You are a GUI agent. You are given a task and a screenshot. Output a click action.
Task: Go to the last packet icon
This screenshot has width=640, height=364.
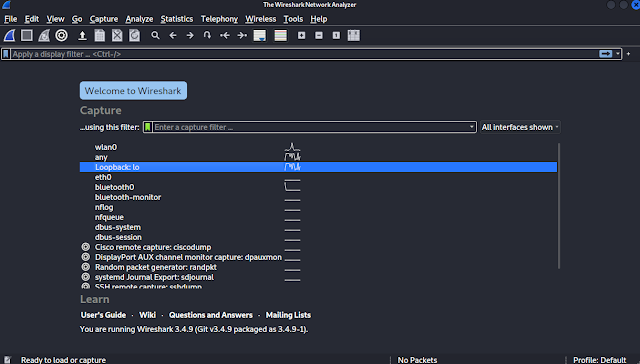click(242, 36)
